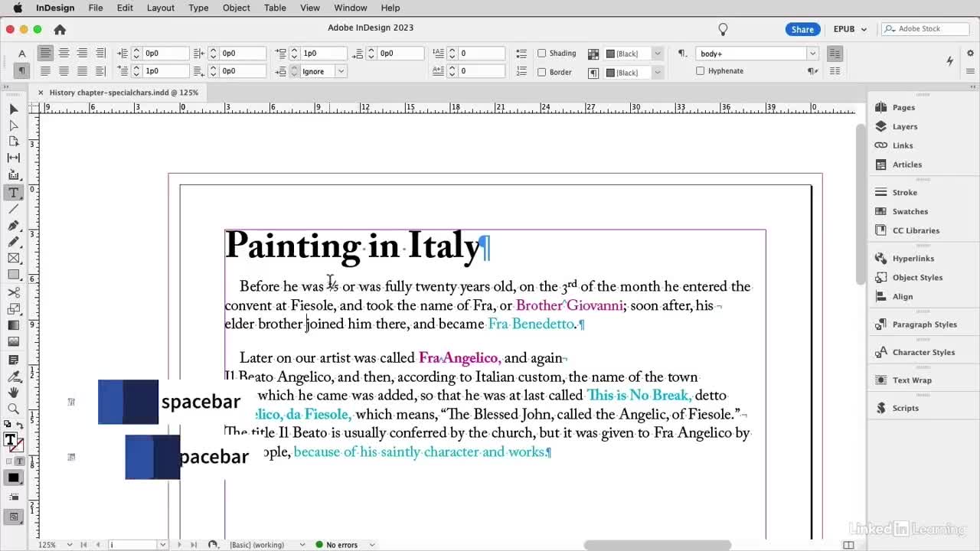
Task: Select the Eyedropper tool
Action: point(13,377)
